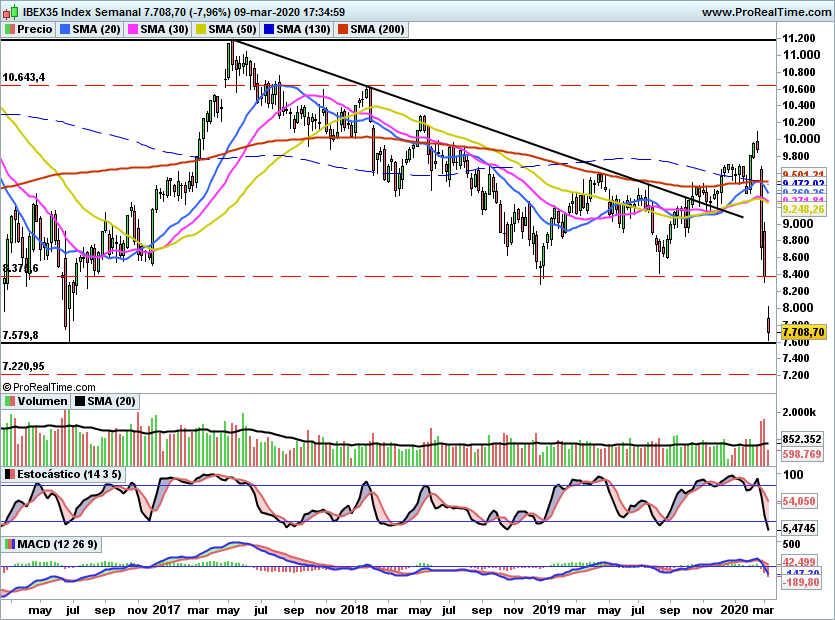The image size is (835, 620).
Task: Click the black SMA (20) volume icon
Action: click(78, 401)
